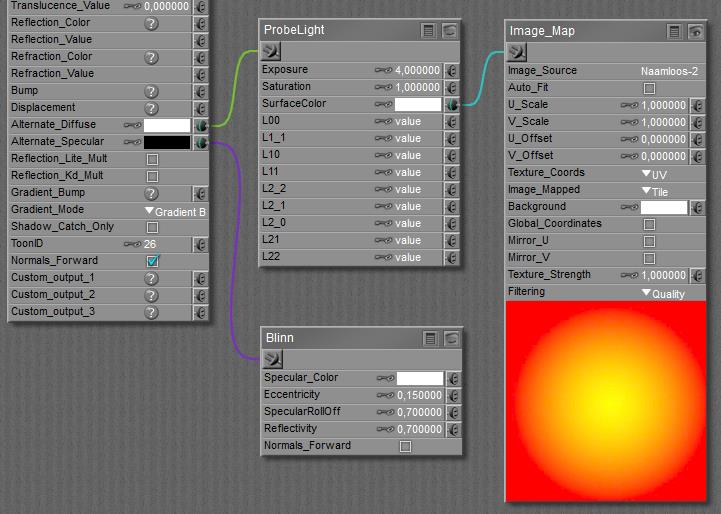Click the L22 input connector plug
Image resolution: width=721 pixels, height=514 pixels.
pos(452,257)
